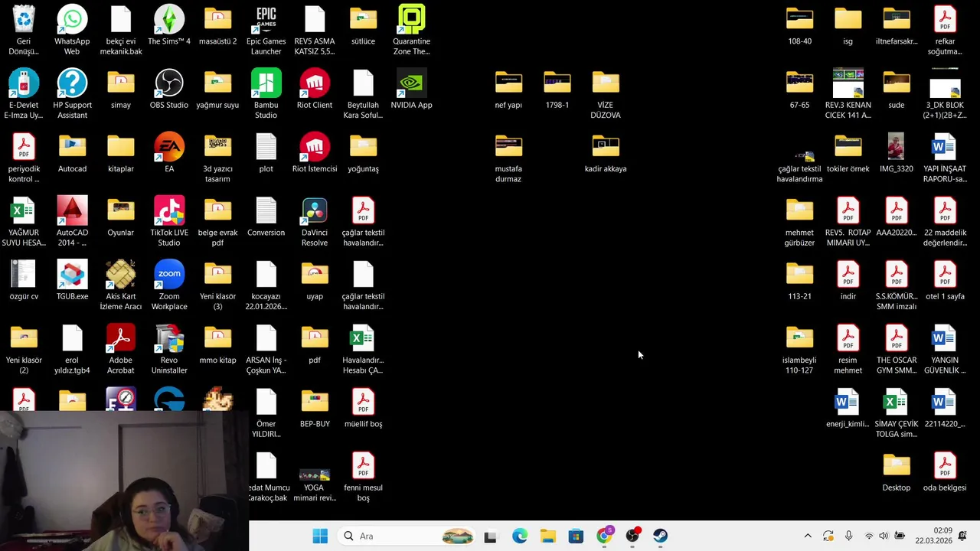Viewport: 980px width, 551px height.
Task: Open periyodik kontrol PDF file
Action: [24, 146]
